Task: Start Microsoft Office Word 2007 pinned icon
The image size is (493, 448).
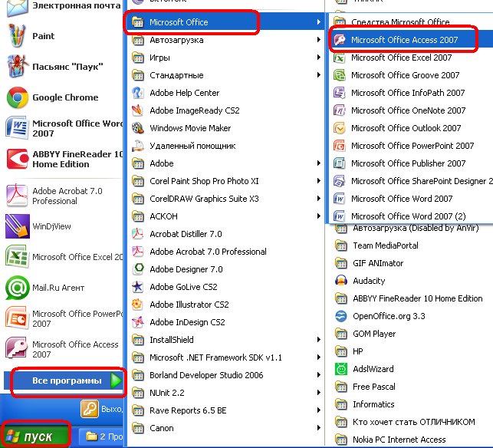Action: [17, 128]
